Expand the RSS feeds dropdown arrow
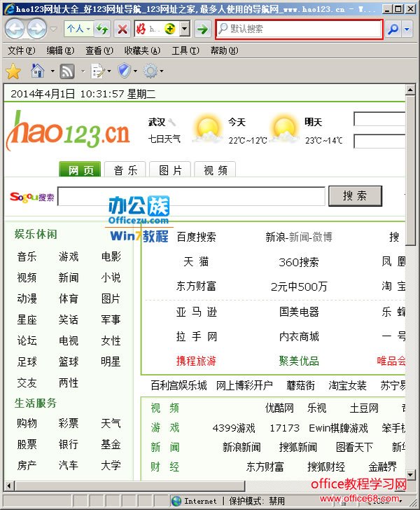Viewport: 420px width, 510px height. [83, 71]
